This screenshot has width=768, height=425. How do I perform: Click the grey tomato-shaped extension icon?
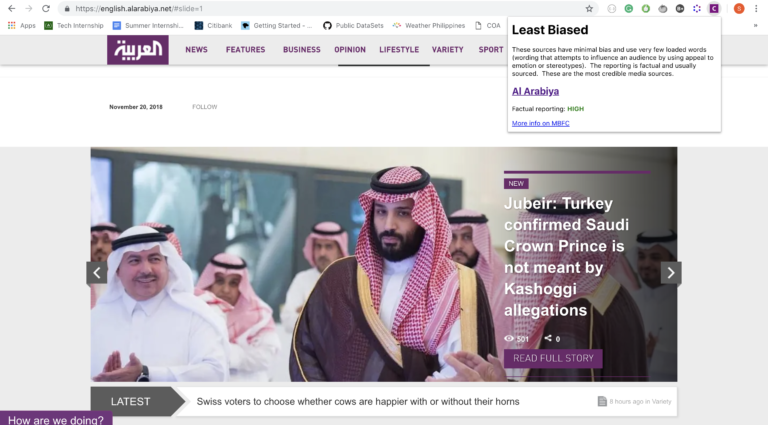663,8
